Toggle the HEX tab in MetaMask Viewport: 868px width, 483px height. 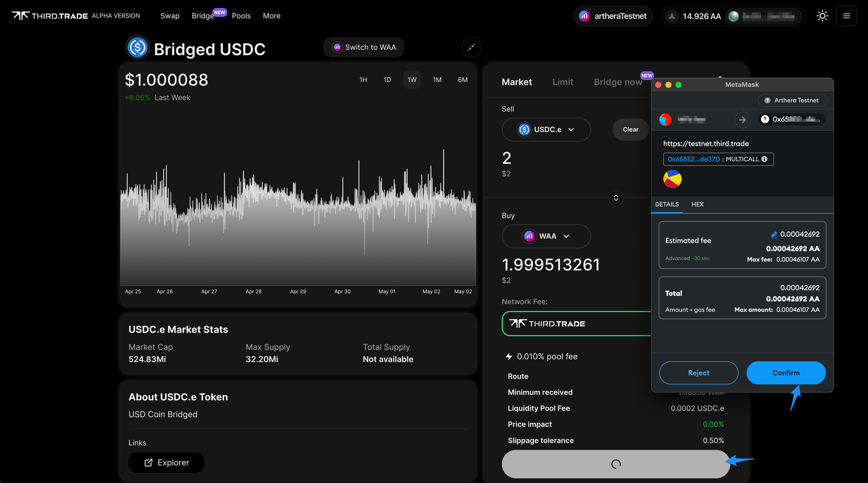point(697,204)
